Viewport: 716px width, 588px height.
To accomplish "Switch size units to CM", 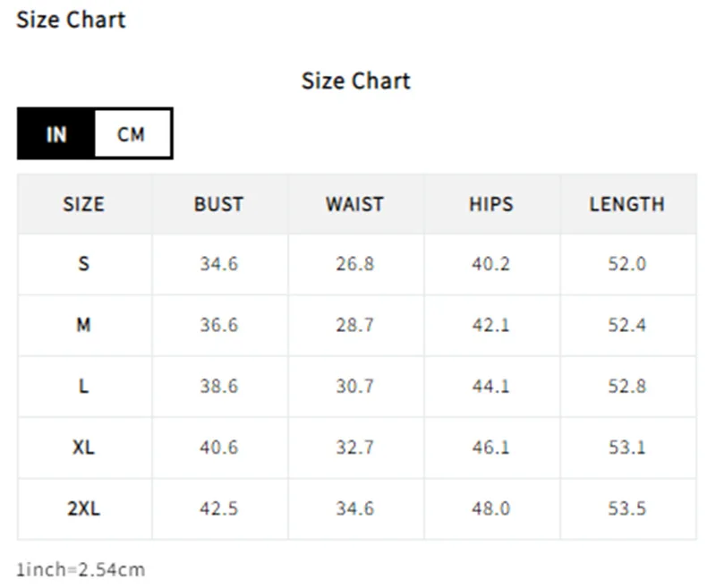I will tap(132, 133).
